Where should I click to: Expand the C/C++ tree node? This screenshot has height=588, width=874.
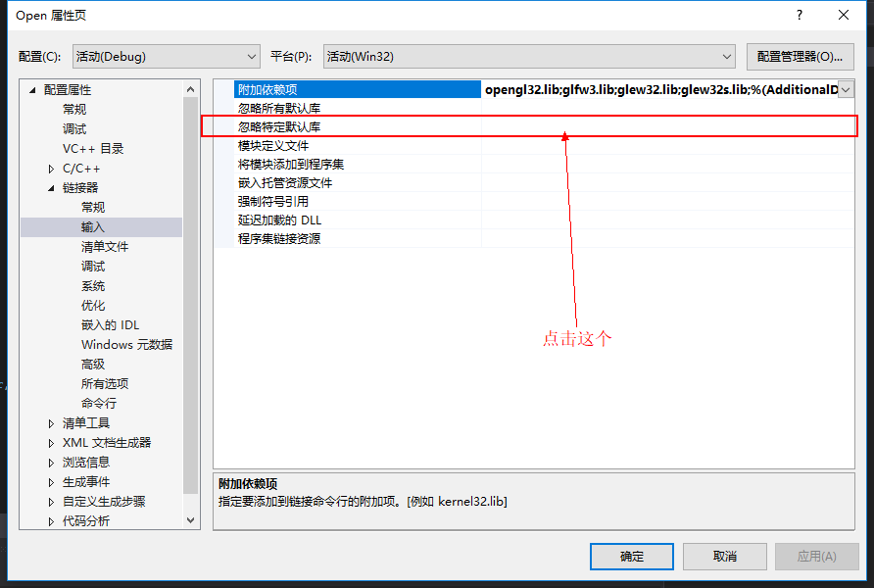point(51,169)
